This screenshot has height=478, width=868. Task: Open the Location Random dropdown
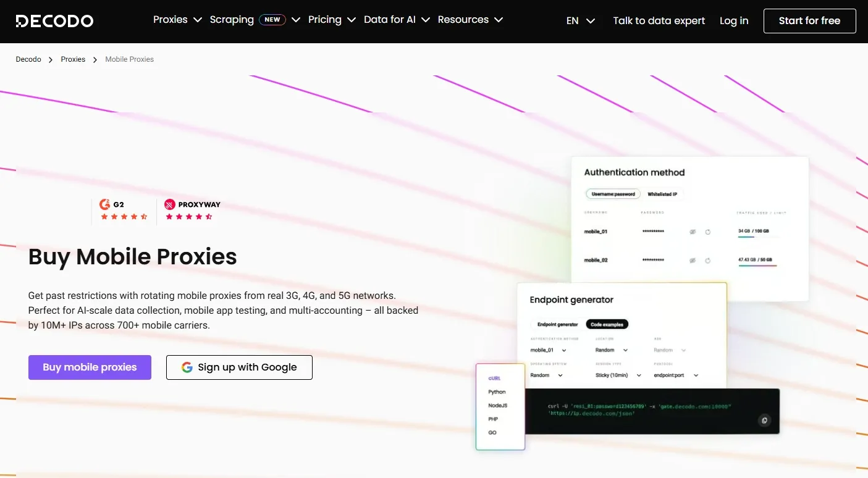pyautogui.click(x=612, y=350)
